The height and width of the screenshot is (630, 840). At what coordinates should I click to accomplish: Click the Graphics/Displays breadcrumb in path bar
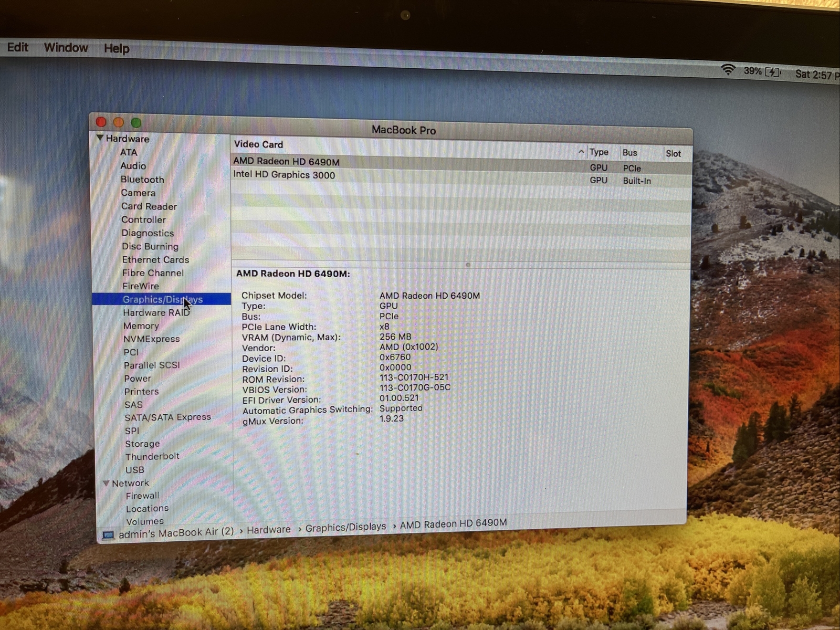coord(345,527)
